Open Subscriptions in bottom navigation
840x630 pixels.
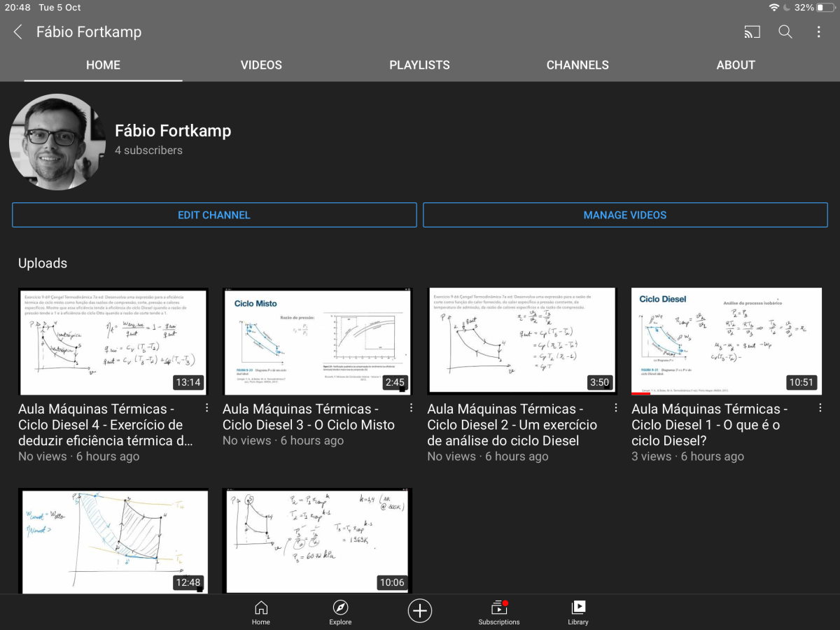click(499, 612)
